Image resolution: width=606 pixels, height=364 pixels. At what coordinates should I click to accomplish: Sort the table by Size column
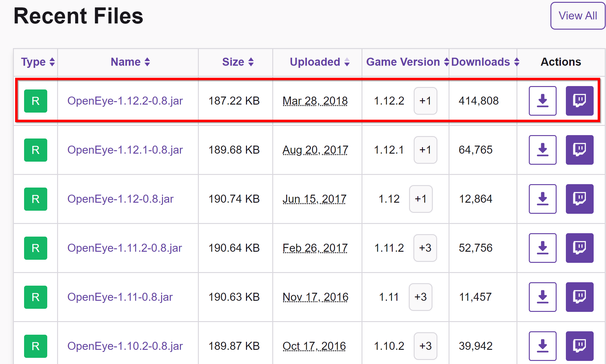[238, 62]
